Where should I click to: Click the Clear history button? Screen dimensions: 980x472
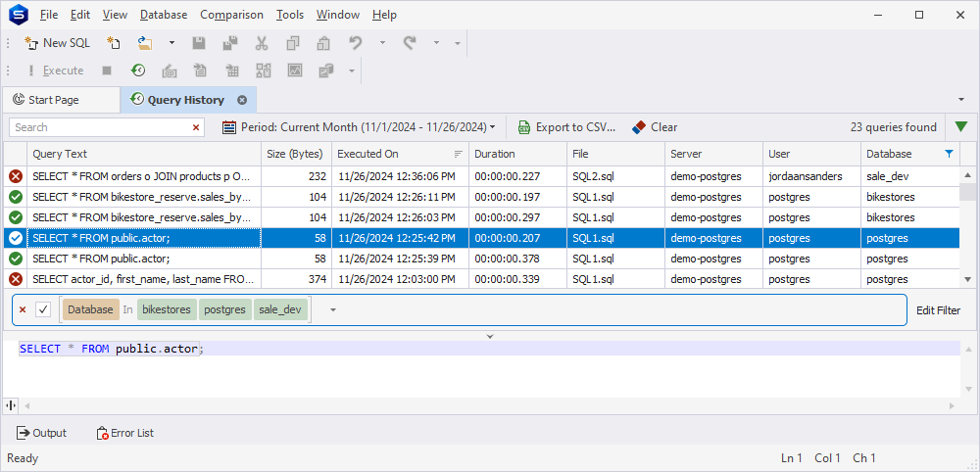coord(655,127)
